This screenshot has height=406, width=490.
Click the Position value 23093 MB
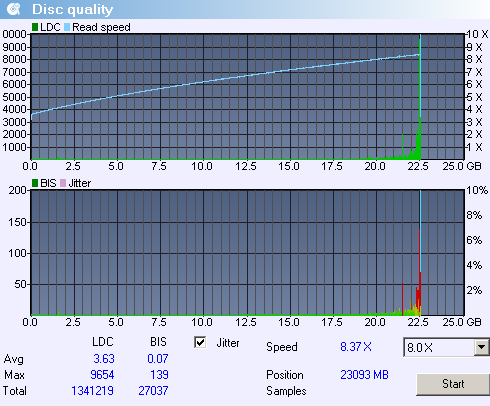(x=364, y=375)
